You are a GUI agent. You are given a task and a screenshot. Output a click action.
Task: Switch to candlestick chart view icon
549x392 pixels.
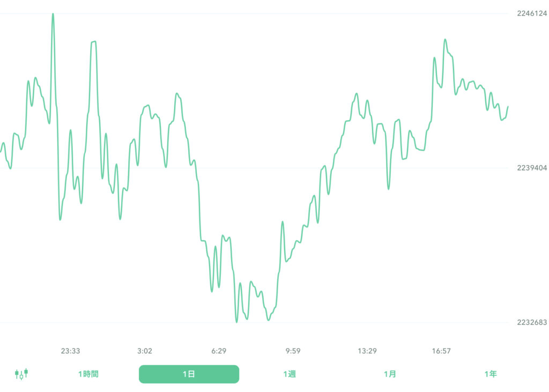point(21,374)
